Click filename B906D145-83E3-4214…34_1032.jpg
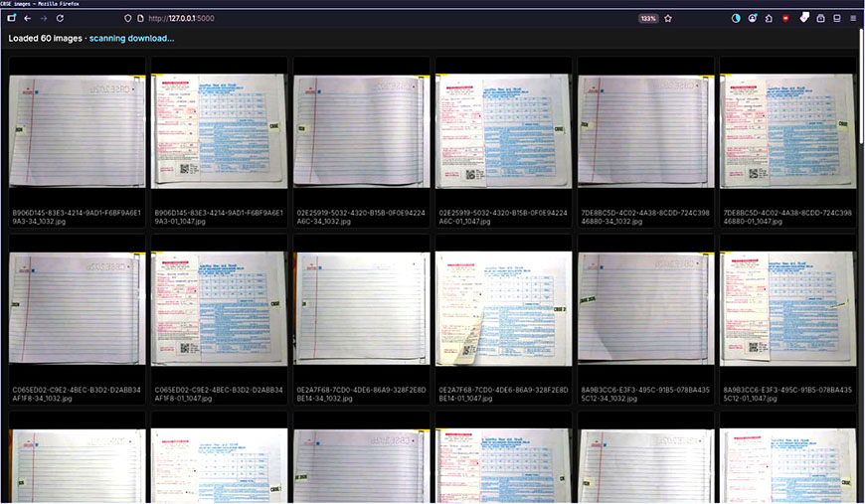The height and width of the screenshot is (504, 865). (x=77, y=217)
